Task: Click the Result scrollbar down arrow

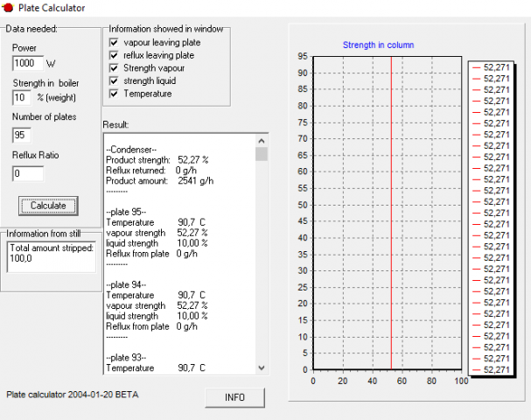Action: point(262,367)
